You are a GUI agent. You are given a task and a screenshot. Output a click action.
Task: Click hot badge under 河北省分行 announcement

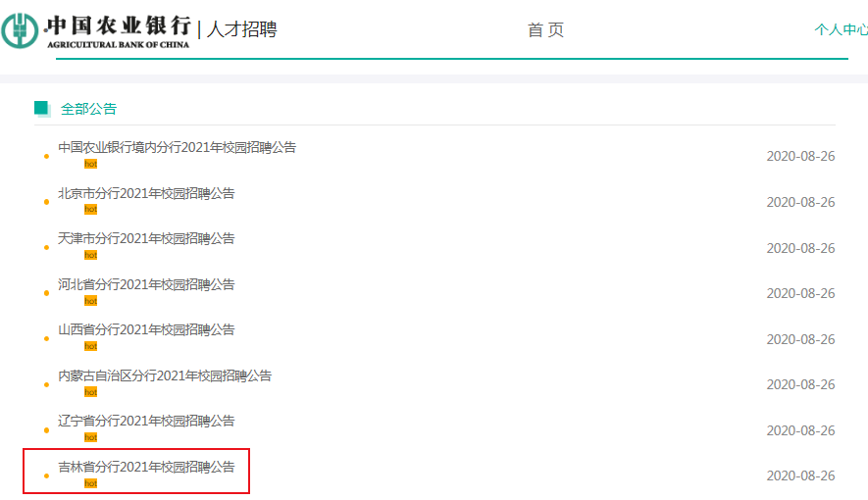91,301
